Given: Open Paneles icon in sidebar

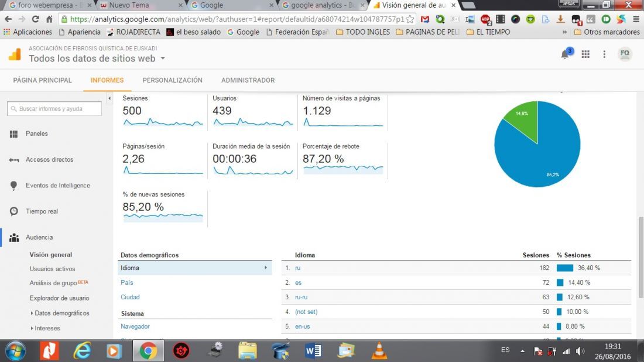Looking at the screenshot, I should point(14,134).
